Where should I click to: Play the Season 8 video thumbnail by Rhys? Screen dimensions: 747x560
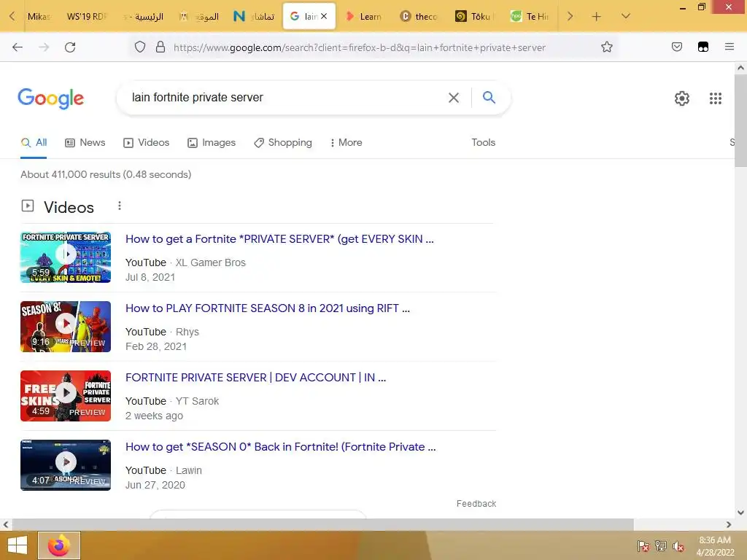click(66, 327)
